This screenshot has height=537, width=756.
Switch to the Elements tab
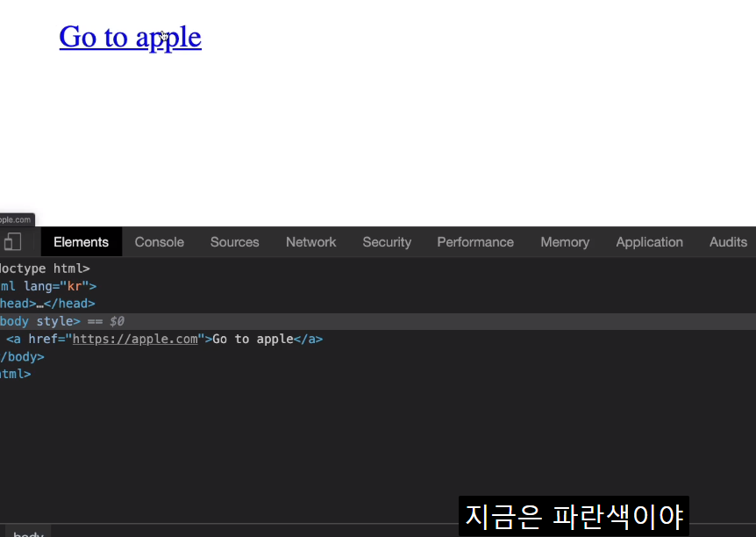pyautogui.click(x=81, y=241)
